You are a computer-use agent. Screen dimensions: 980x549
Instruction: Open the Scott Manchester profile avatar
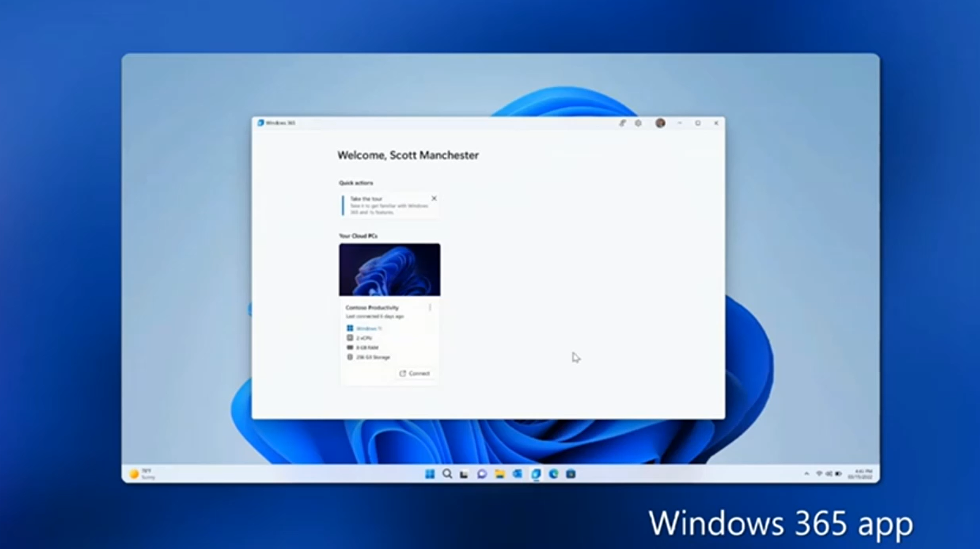click(660, 123)
